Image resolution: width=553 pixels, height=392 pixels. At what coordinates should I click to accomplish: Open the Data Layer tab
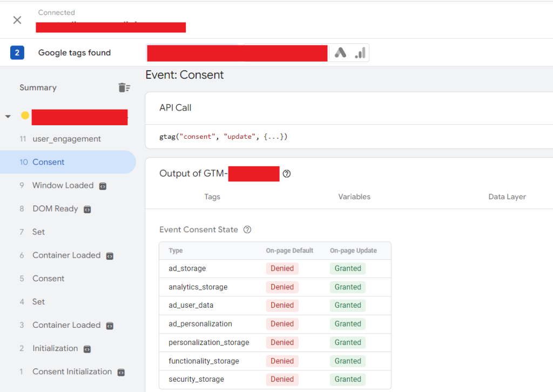click(x=507, y=197)
